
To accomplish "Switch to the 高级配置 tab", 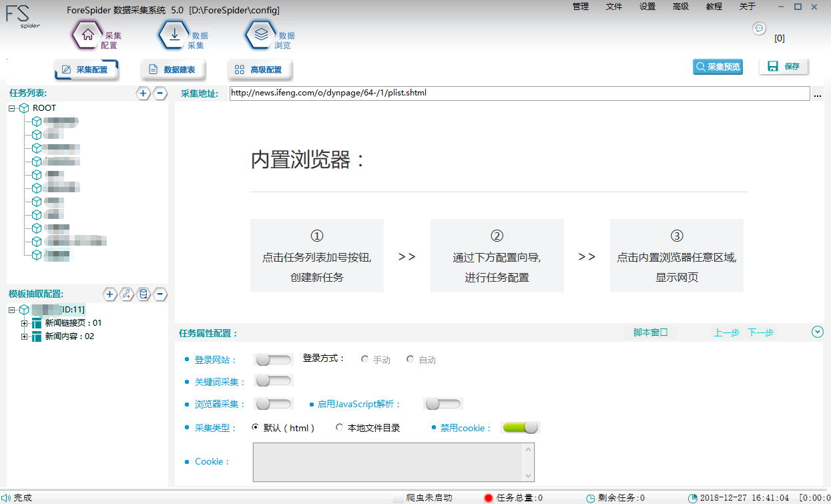I will (x=260, y=69).
